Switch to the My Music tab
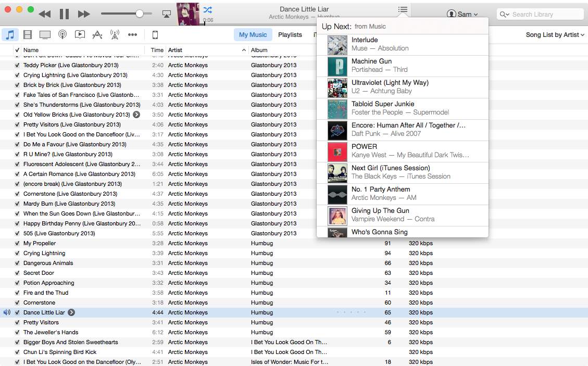The width and height of the screenshot is (588, 366). (253, 35)
